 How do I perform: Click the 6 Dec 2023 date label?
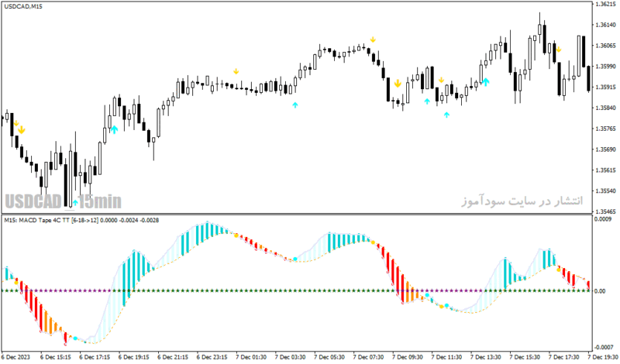(15, 357)
